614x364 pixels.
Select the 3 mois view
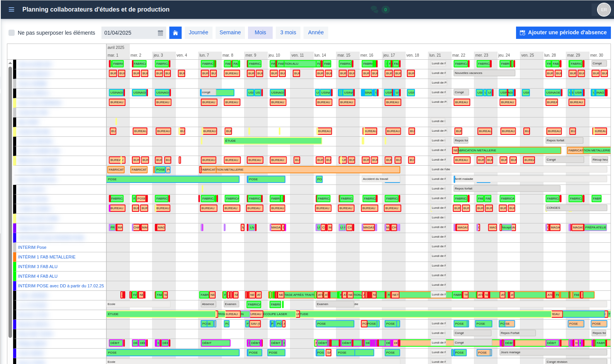pos(288,33)
